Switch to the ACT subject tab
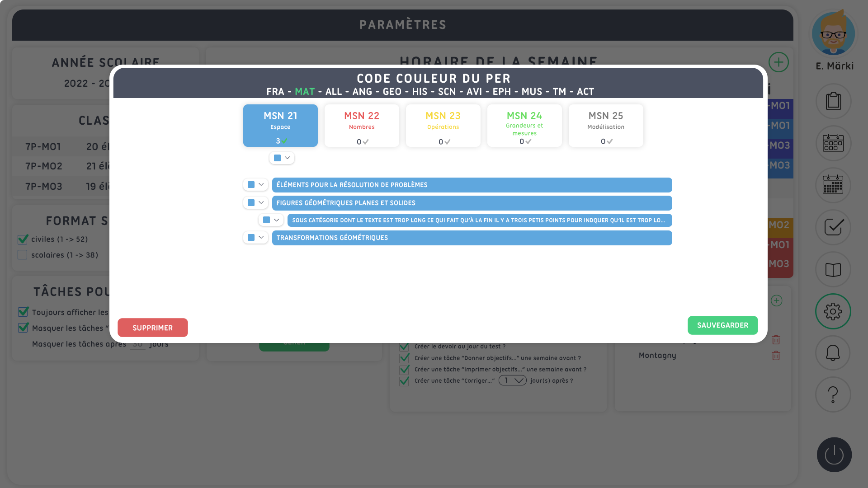The width and height of the screenshot is (868, 488). (x=585, y=92)
